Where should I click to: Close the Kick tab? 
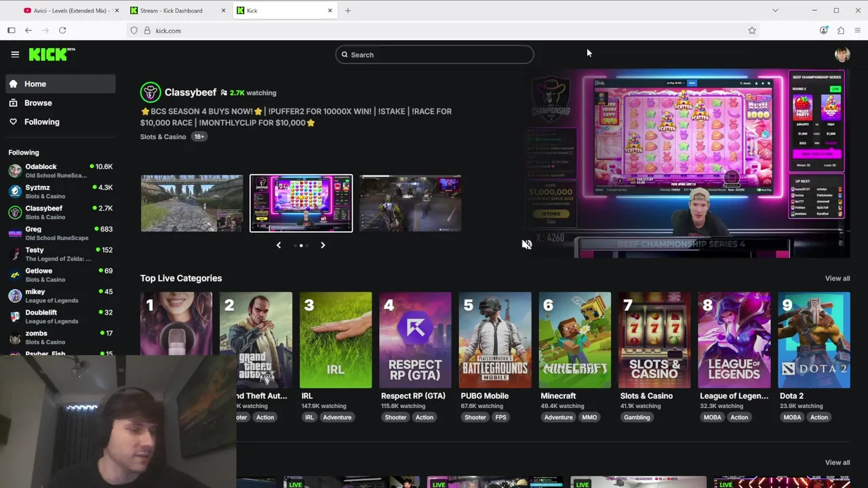click(x=330, y=11)
